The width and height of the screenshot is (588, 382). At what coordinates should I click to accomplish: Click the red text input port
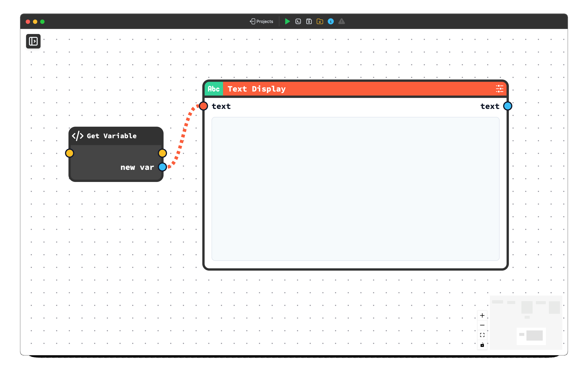204,106
